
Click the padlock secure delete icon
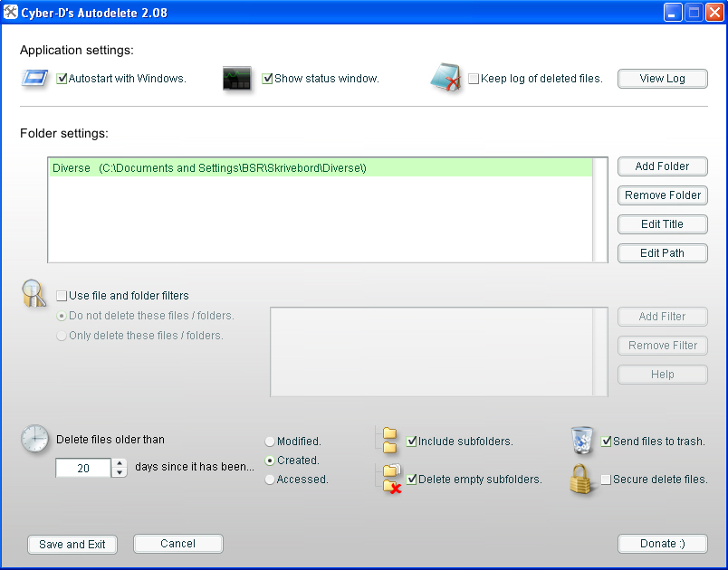(x=580, y=480)
